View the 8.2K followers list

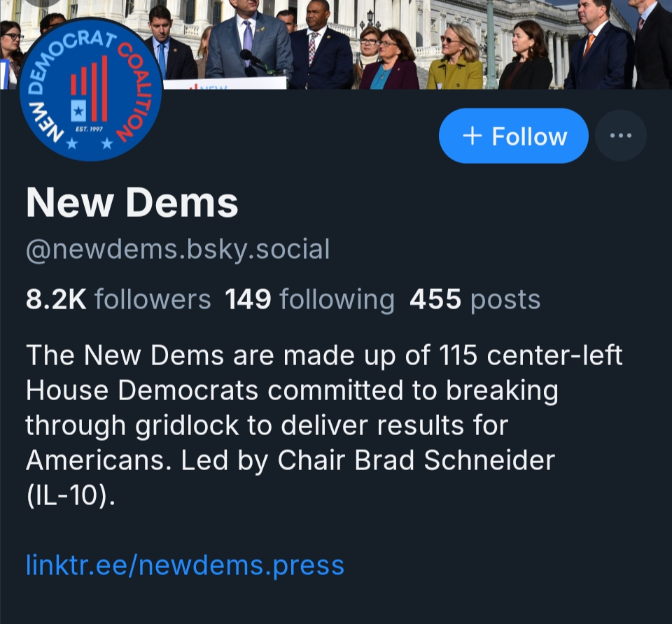point(118,299)
